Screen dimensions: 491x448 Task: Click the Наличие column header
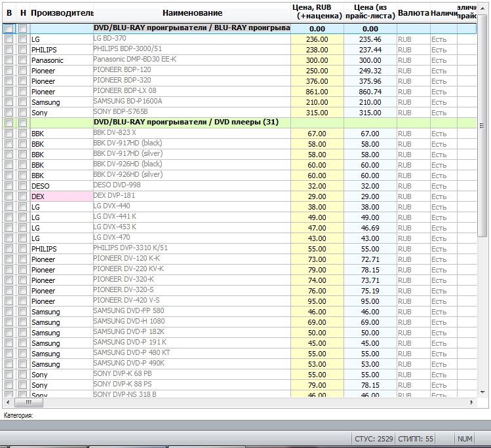click(444, 13)
